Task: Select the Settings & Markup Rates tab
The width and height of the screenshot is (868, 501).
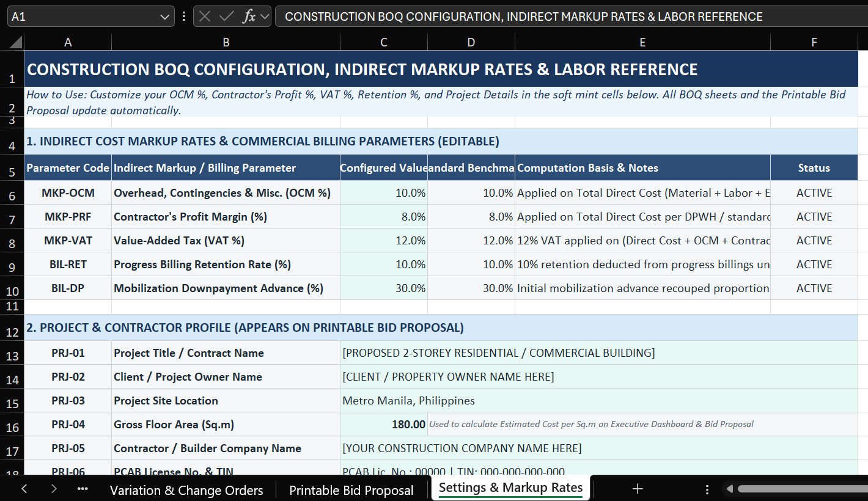Action: pyautogui.click(x=511, y=488)
